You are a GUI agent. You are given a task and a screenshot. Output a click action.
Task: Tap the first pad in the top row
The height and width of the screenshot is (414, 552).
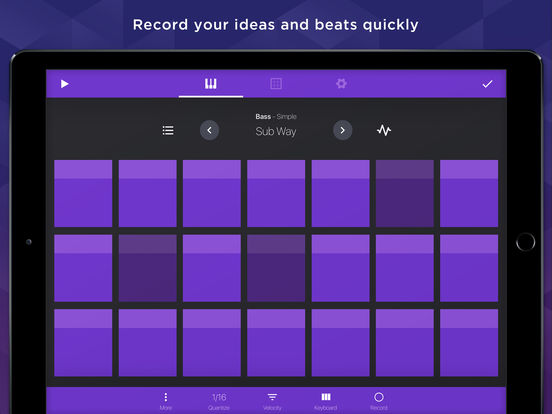[x=83, y=194]
